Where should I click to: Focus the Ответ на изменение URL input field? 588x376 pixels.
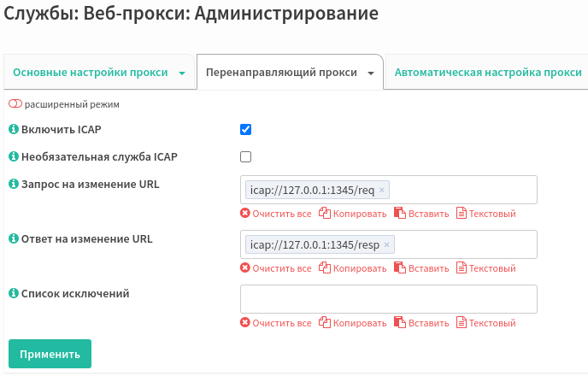389,244
